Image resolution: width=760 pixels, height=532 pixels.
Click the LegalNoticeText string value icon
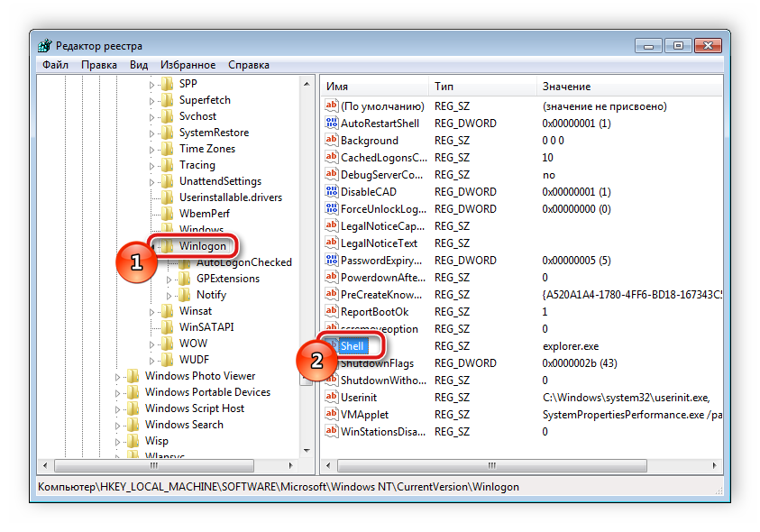pyautogui.click(x=332, y=243)
